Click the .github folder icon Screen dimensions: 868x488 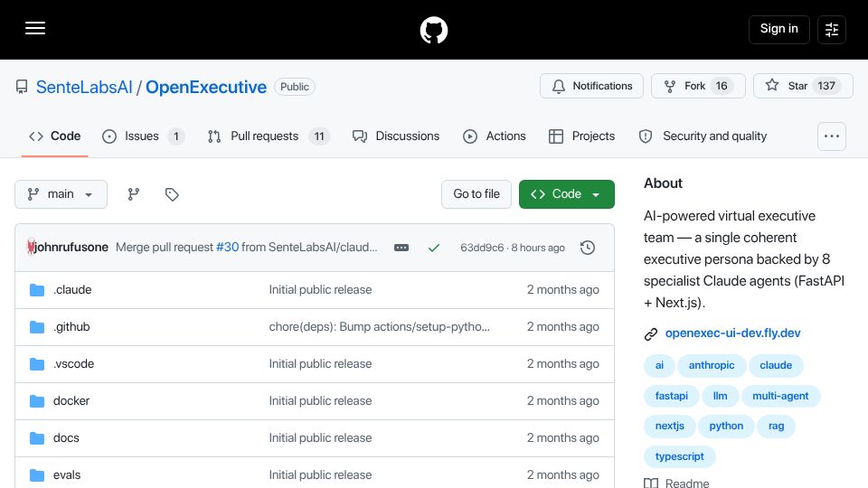(x=37, y=327)
